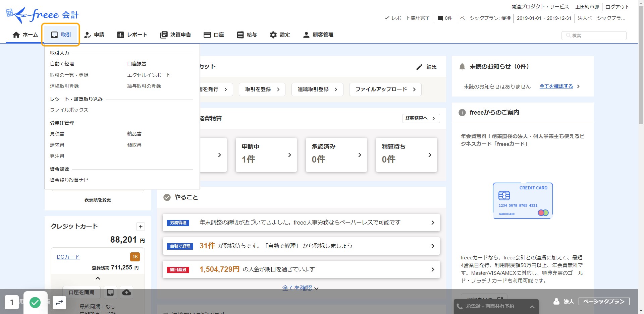Image resolution: width=644 pixels, height=314 pixels.
Task: Click the ログアウト link
Action: 617,7
